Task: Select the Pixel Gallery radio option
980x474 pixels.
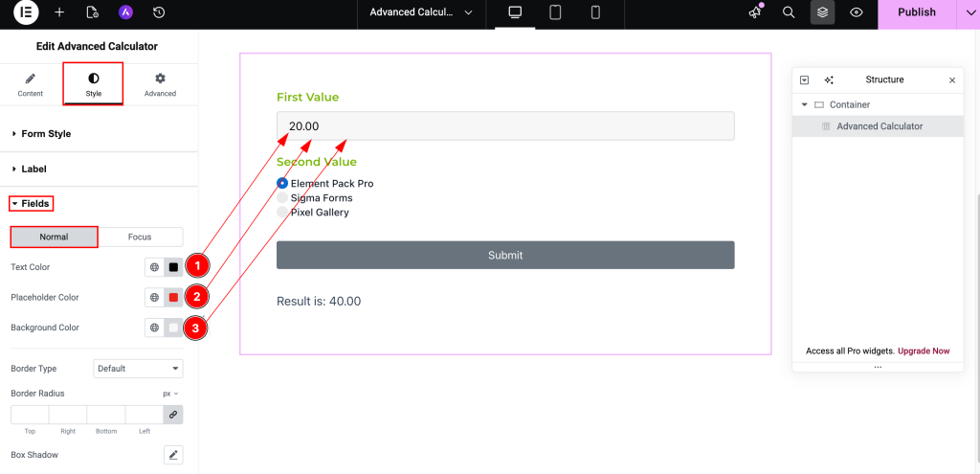Action: (x=282, y=212)
